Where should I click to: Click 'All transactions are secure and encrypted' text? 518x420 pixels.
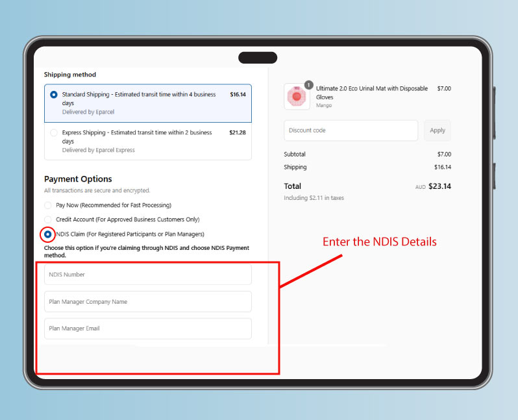pyautogui.click(x=97, y=191)
